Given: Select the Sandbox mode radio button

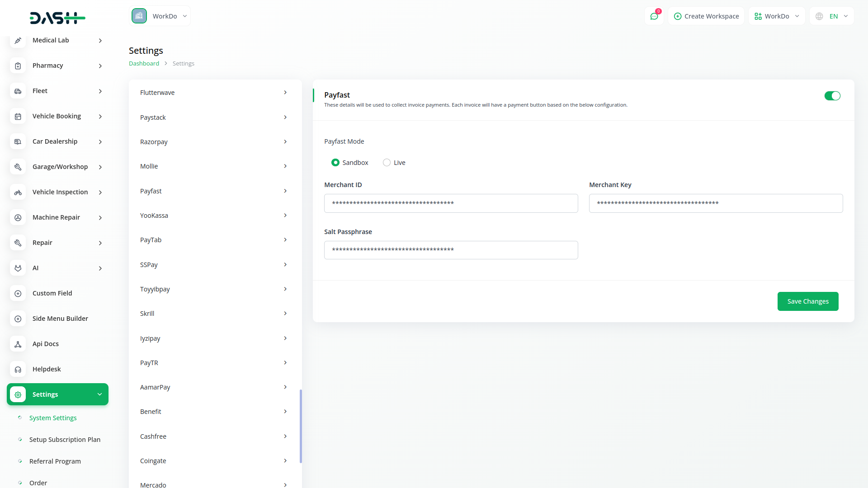Looking at the screenshot, I should (335, 163).
